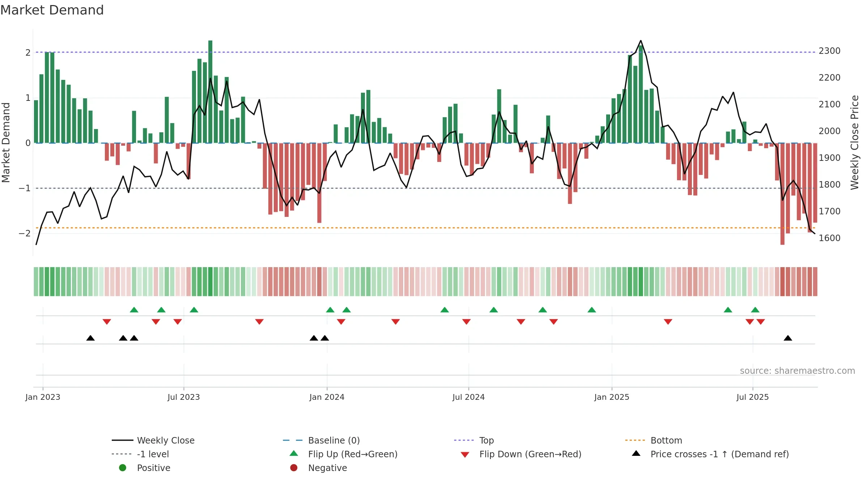Click the 1700 price axis tick
The height and width of the screenshot is (488, 868).
click(830, 211)
